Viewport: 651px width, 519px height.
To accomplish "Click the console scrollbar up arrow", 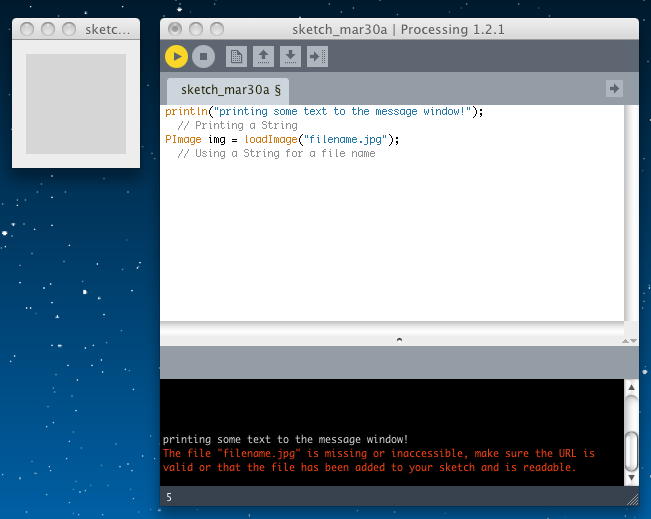I will (631, 388).
